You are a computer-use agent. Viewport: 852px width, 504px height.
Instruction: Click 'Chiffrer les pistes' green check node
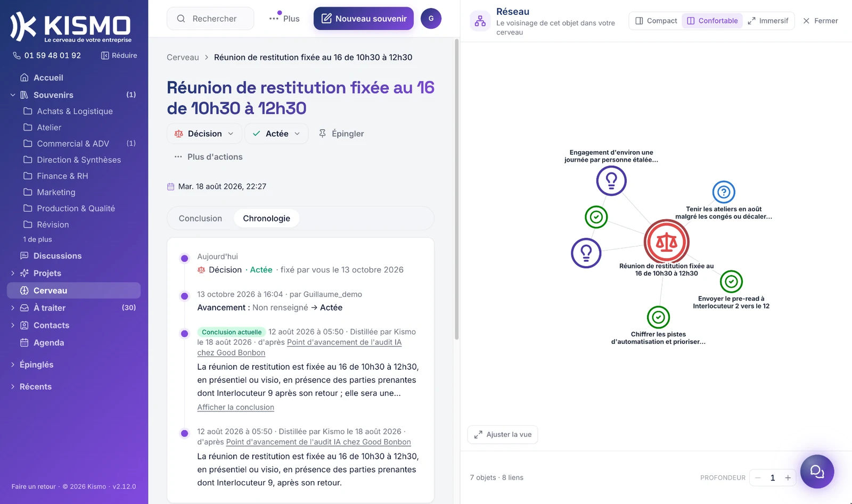click(658, 317)
